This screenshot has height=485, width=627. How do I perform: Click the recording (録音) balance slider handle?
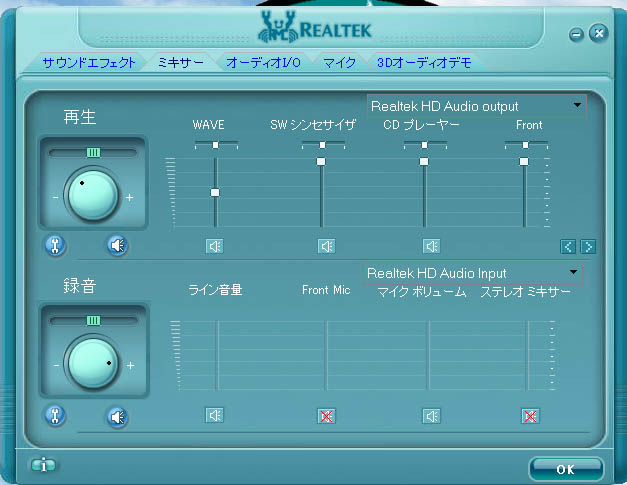pos(93,321)
